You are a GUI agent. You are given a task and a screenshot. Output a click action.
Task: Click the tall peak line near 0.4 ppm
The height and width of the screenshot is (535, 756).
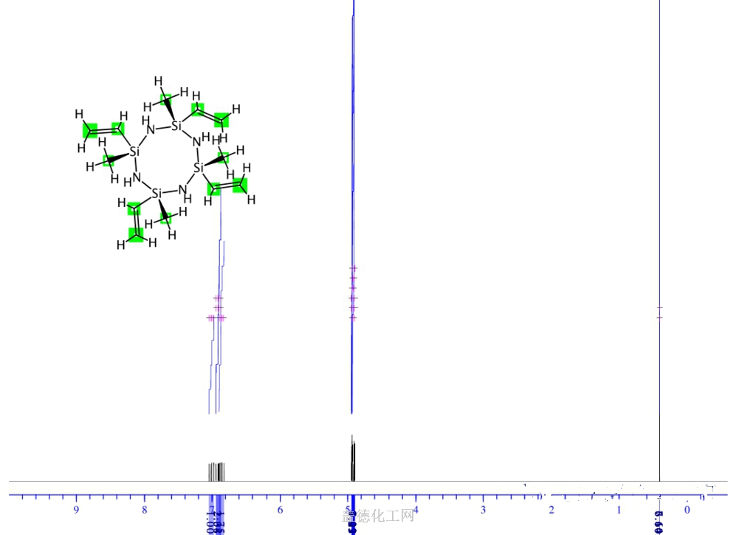tap(659, 222)
